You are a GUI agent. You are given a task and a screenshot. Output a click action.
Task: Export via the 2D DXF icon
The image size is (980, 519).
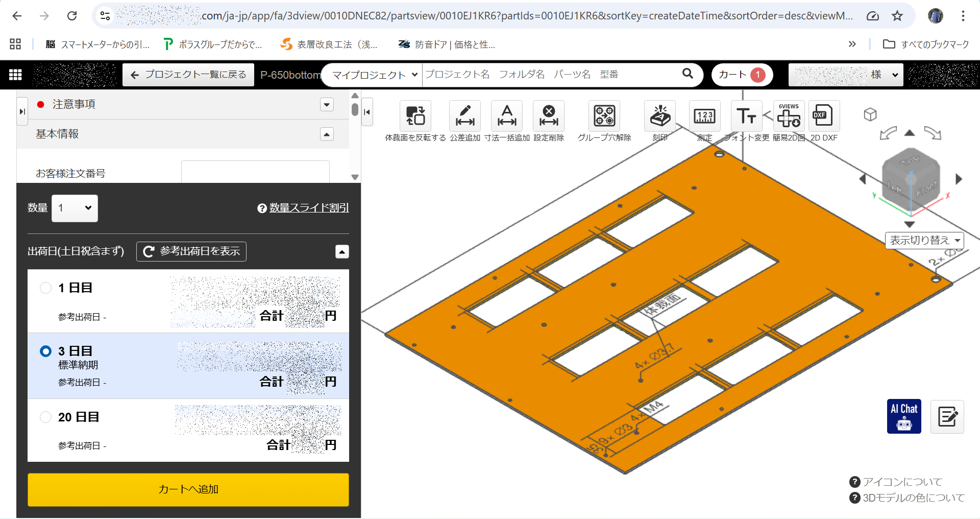[823, 116]
